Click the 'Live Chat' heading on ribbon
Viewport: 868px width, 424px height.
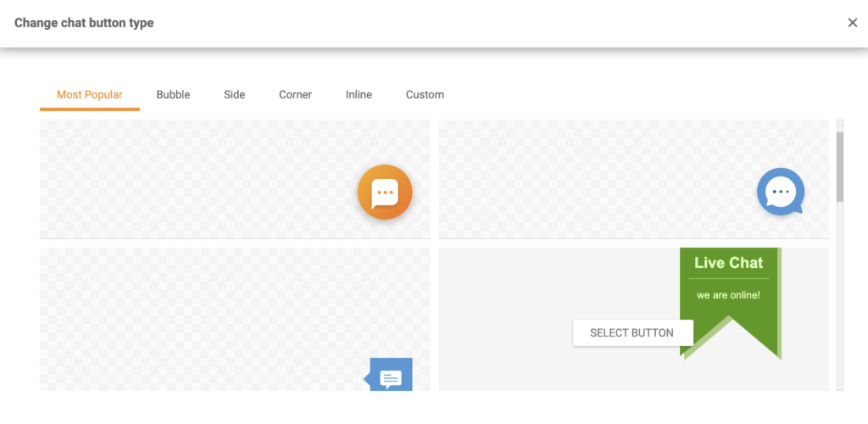coord(728,263)
